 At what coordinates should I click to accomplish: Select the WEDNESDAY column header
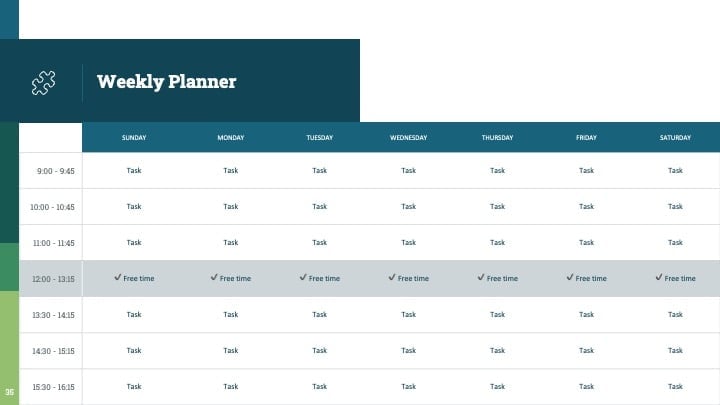[x=409, y=138]
